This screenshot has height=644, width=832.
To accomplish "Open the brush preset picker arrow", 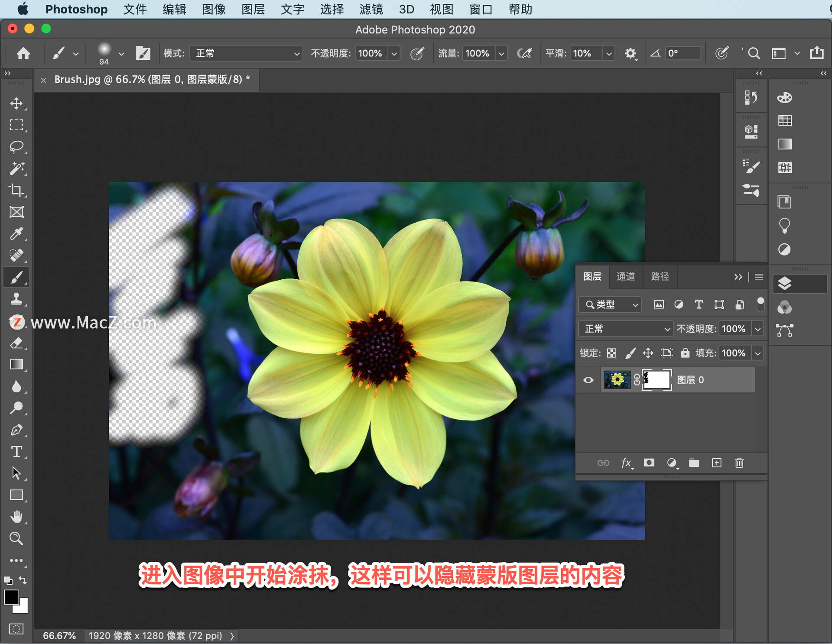I will 121,54.
